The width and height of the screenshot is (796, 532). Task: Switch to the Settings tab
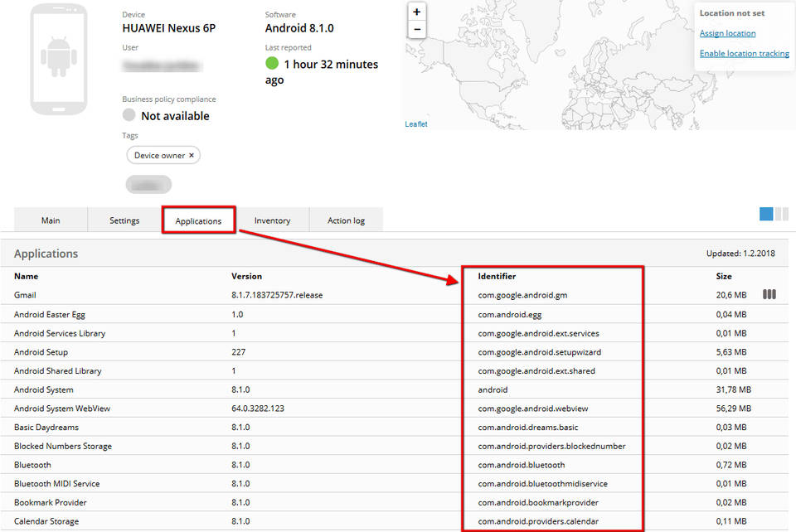click(x=124, y=220)
